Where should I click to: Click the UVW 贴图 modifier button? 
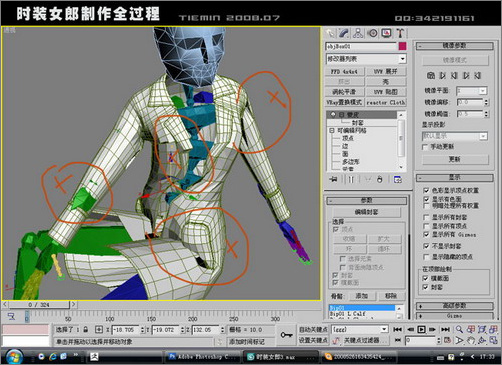tap(386, 92)
